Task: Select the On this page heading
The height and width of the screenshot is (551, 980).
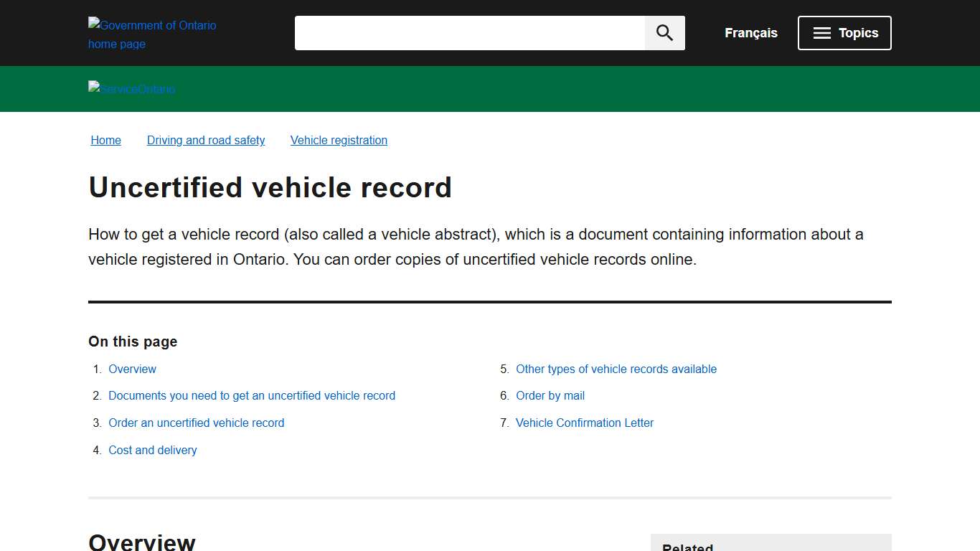Action: (x=132, y=342)
